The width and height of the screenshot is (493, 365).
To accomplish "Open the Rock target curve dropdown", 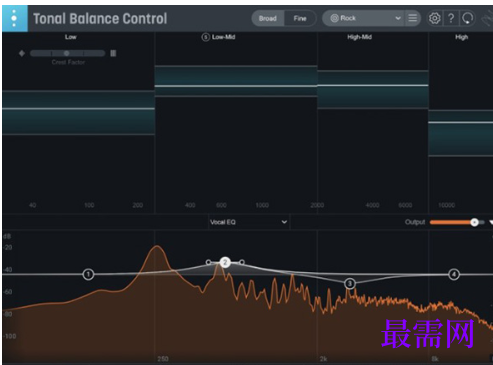I will click(364, 18).
